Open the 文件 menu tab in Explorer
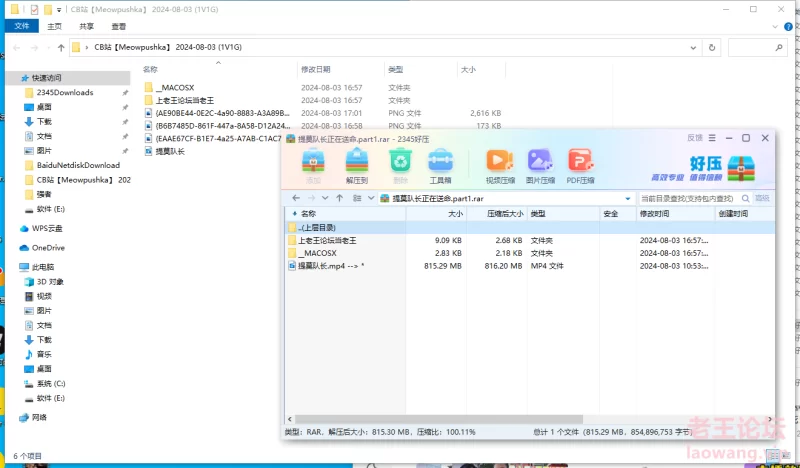Viewport: 800px width, 468px height. [x=21, y=26]
